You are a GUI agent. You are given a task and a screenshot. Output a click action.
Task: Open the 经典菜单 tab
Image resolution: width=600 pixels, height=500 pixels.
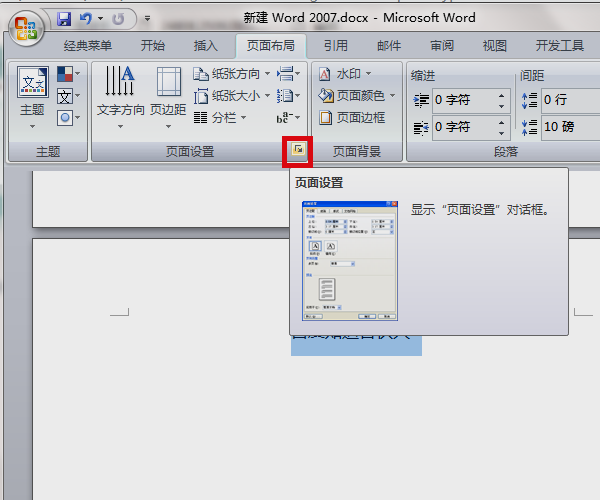pyautogui.click(x=88, y=46)
